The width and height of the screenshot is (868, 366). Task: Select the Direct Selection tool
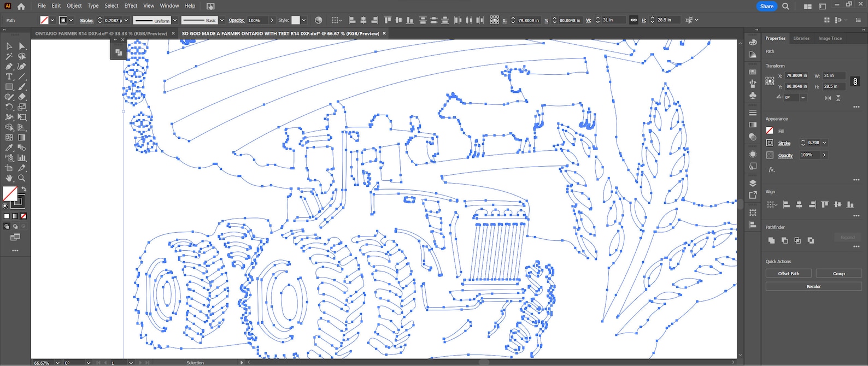[22, 46]
